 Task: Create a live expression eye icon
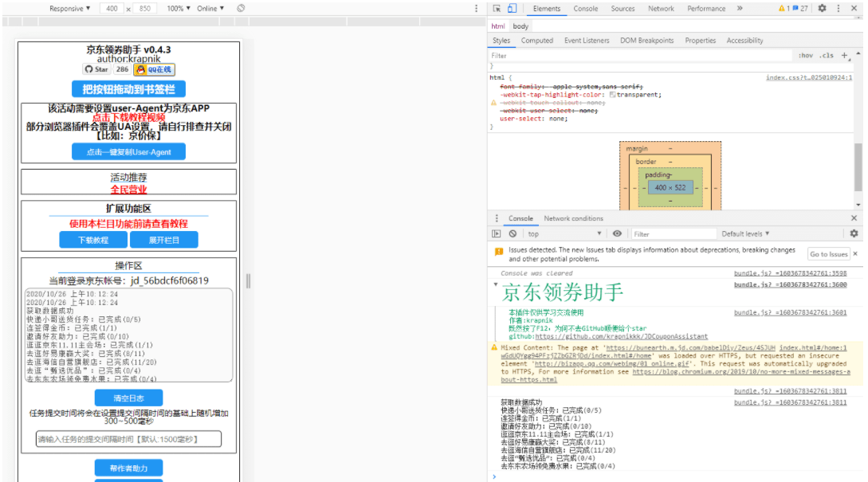tap(617, 233)
